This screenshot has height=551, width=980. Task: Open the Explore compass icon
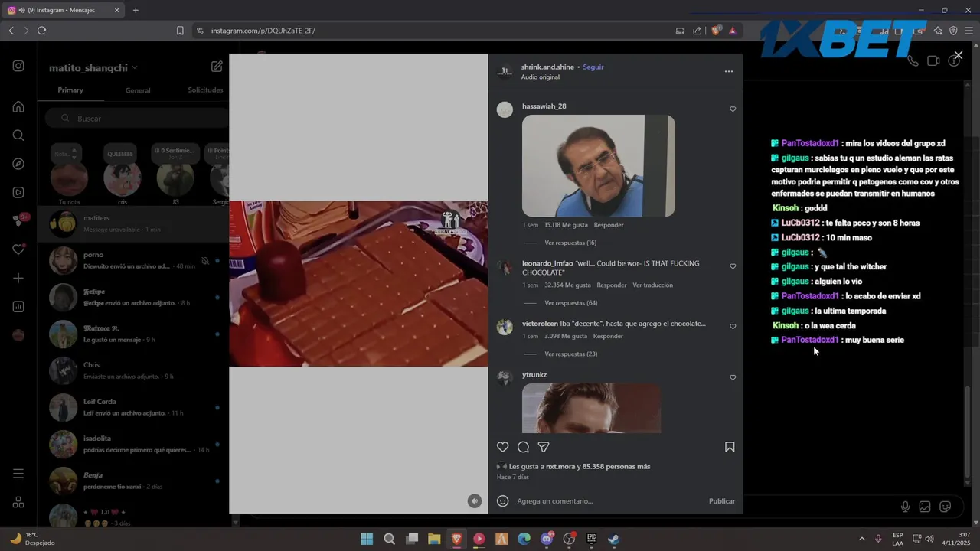coord(18,164)
